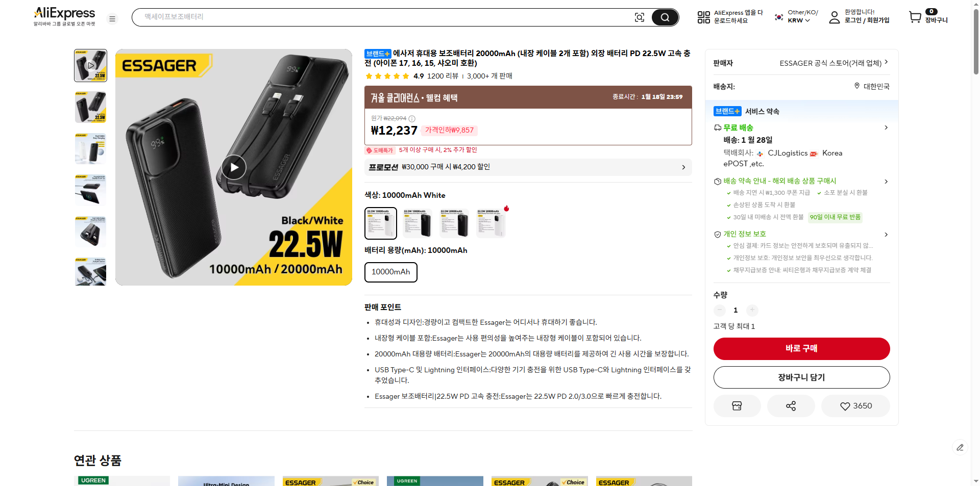Visit store via storefront icon button
Screen dimensions: 980x486
point(737,406)
